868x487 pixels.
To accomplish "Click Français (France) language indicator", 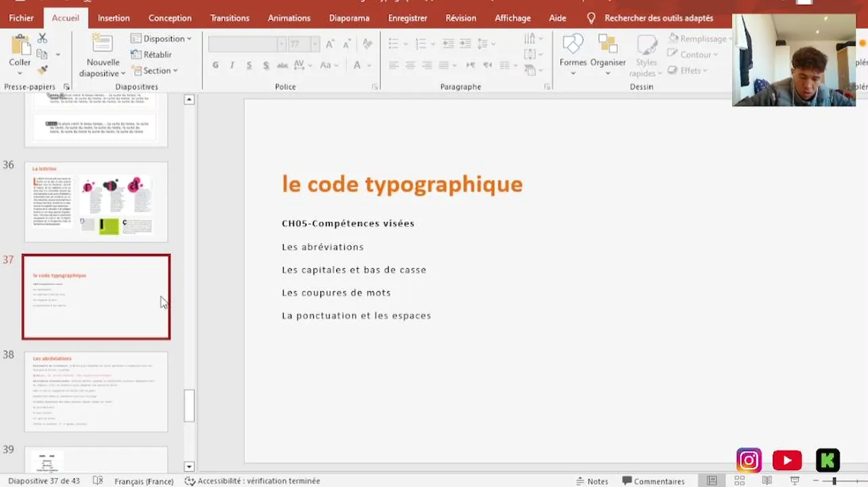I will (144, 481).
